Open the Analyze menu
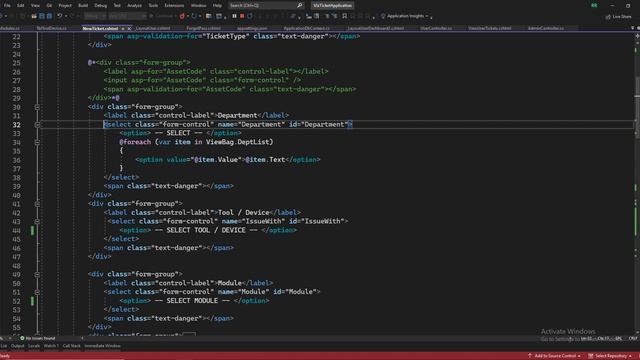Viewport: 640px width, 360px height. (x=134, y=5)
